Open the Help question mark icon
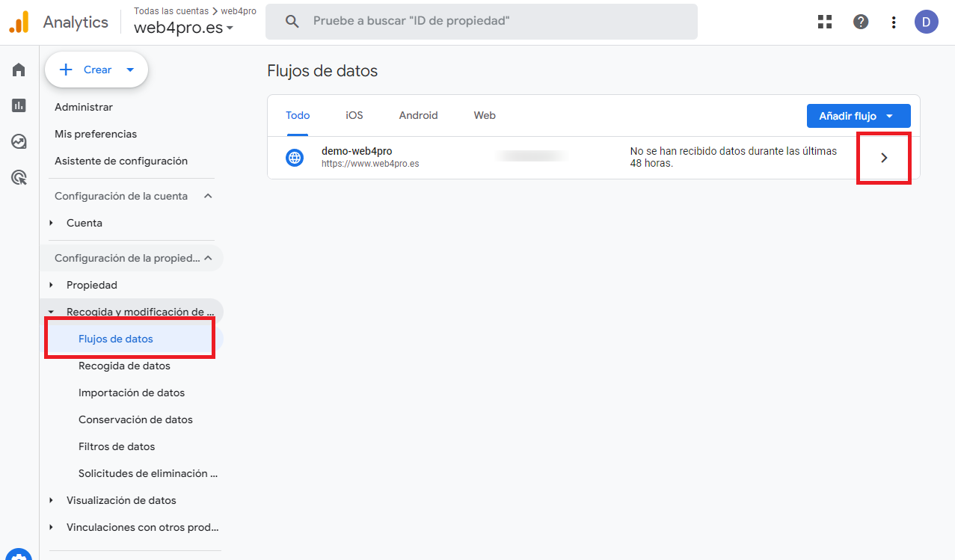 point(861,22)
